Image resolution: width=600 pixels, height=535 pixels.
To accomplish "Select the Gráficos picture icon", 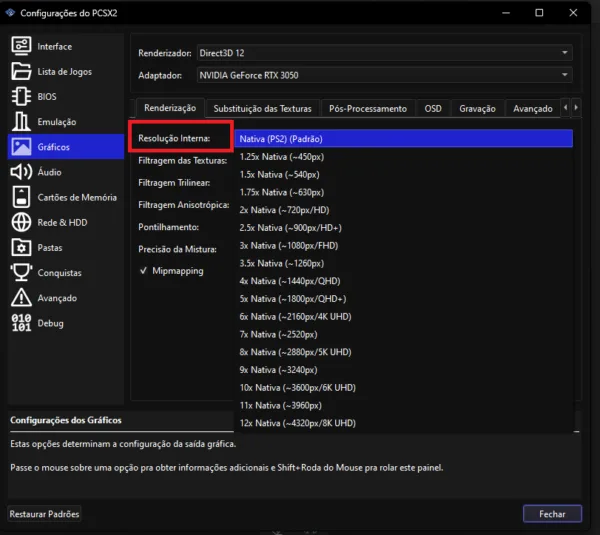I will pos(21,147).
